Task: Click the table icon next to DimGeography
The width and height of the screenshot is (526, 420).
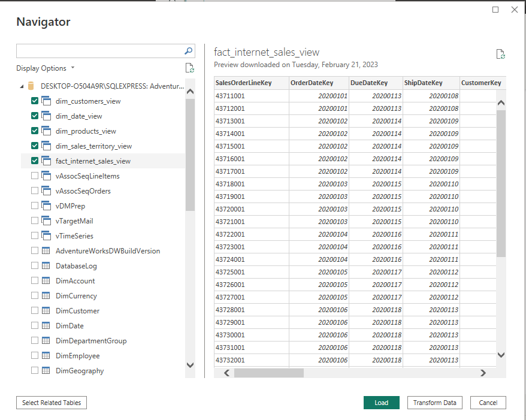Action: tap(46, 370)
